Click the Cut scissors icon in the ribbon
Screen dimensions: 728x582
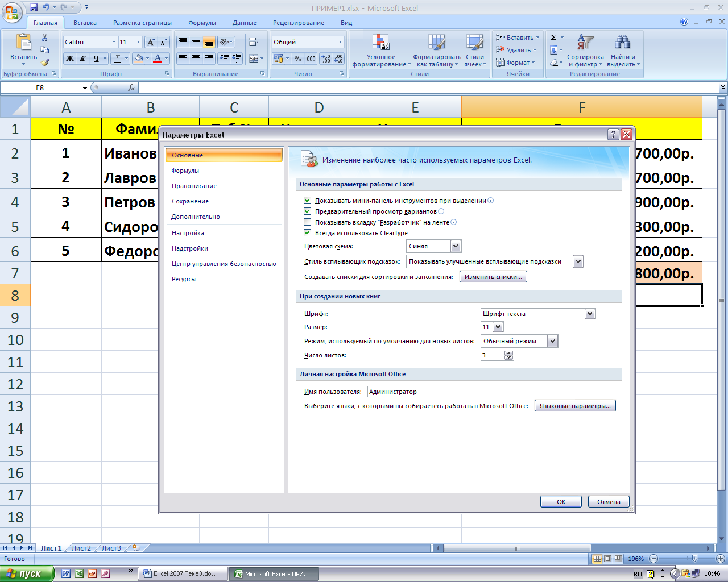45,38
